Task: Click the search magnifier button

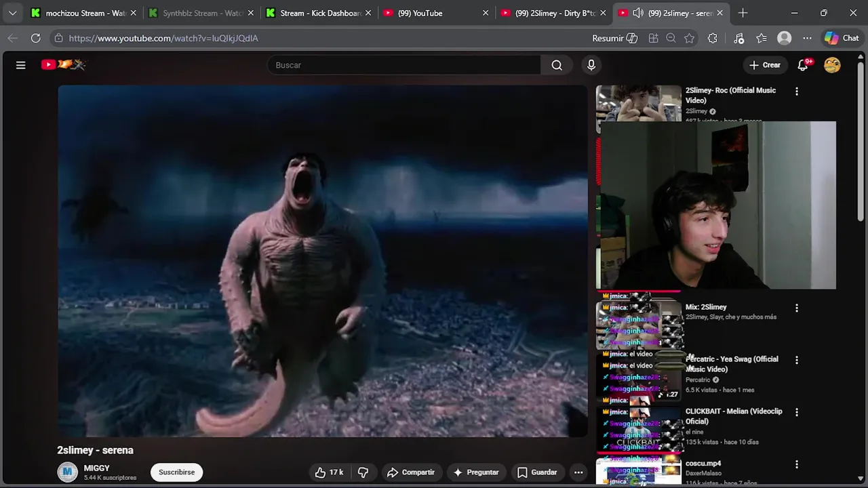Action: (x=557, y=65)
